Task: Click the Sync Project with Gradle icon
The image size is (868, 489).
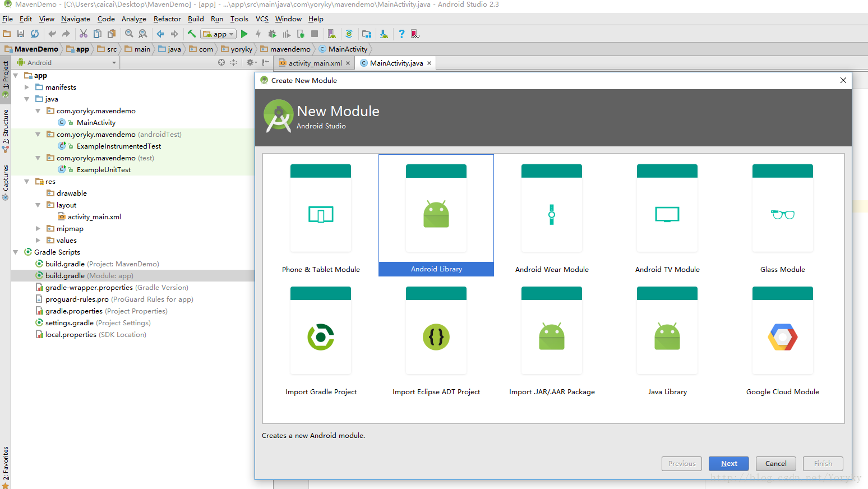Action: coord(349,34)
